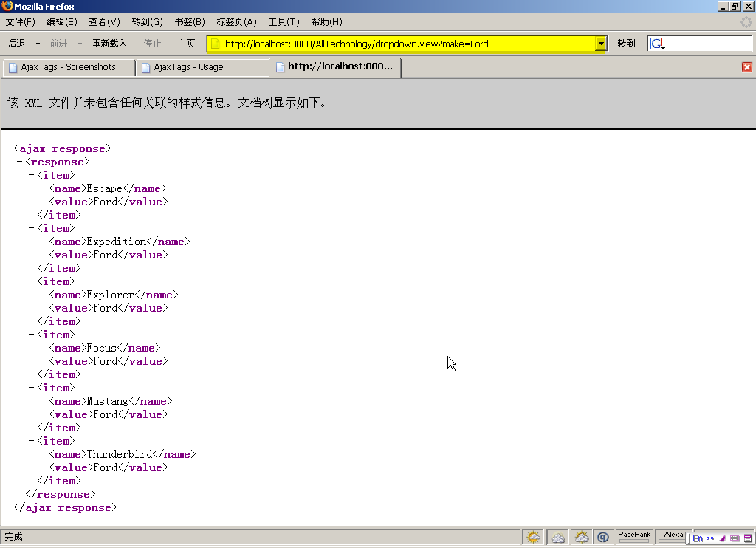Click the Mustang name text

[108, 401]
